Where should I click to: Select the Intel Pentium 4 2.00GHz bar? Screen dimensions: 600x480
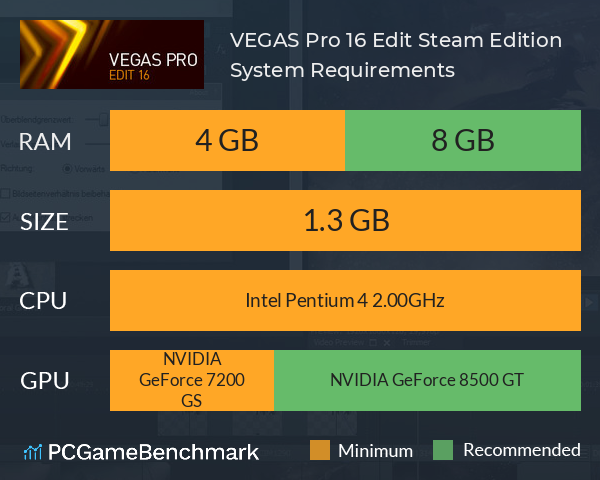[345, 300]
